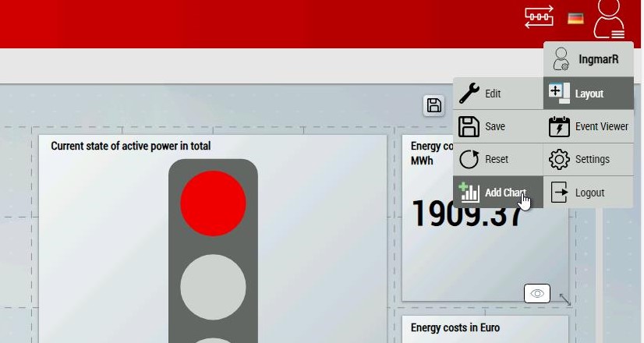The width and height of the screenshot is (644, 343).
Task: Click the middle gray traffic light circle
Action: [213, 286]
